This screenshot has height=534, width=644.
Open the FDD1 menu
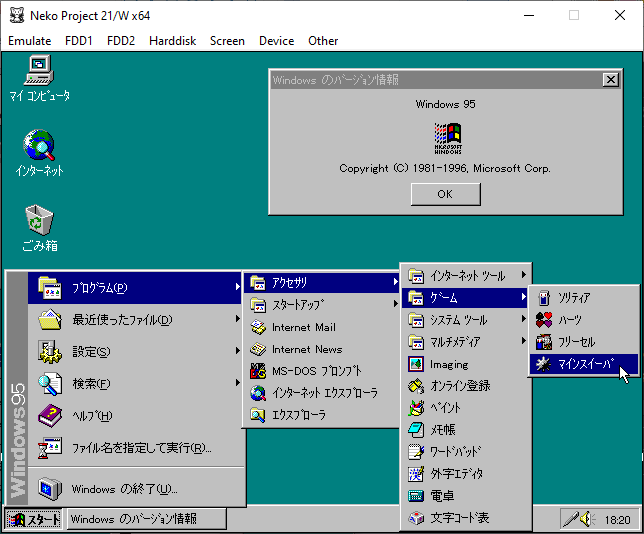(x=79, y=41)
